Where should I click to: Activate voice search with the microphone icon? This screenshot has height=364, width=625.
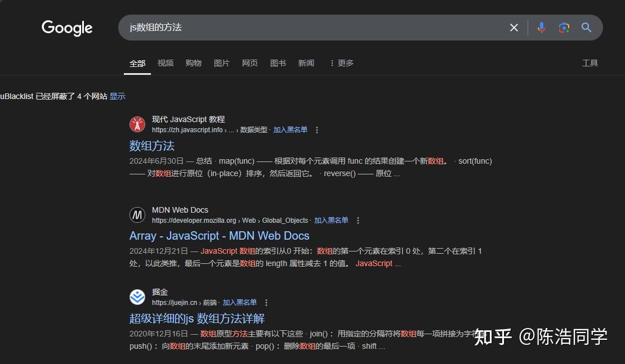click(x=541, y=27)
